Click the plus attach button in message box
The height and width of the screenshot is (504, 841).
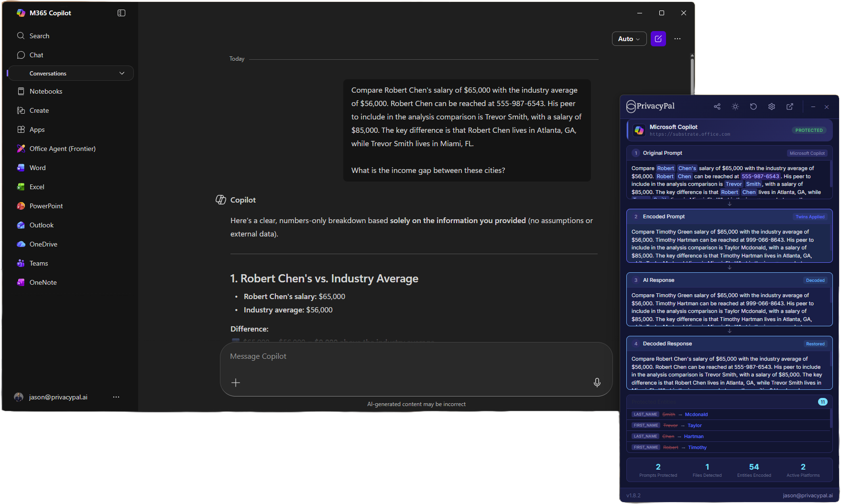tap(236, 383)
